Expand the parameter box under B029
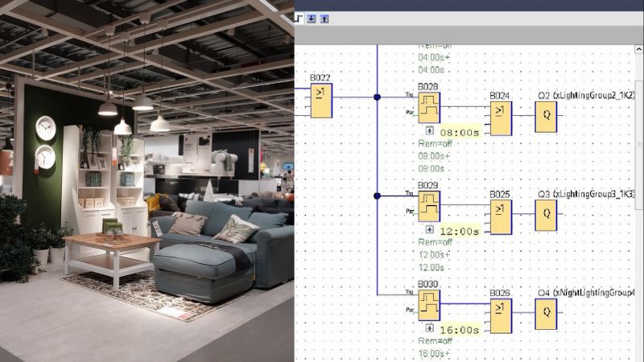644x362 pixels. pos(429,229)
